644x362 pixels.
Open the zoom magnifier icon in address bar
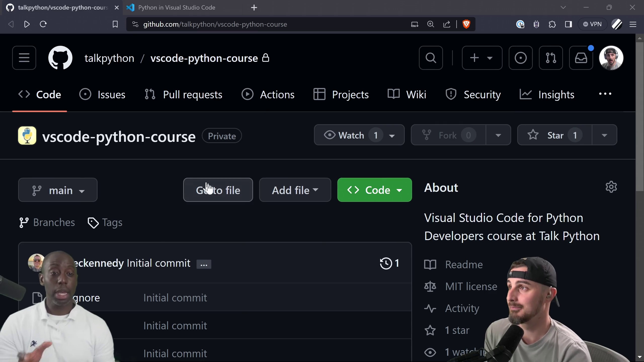point(431,24)
